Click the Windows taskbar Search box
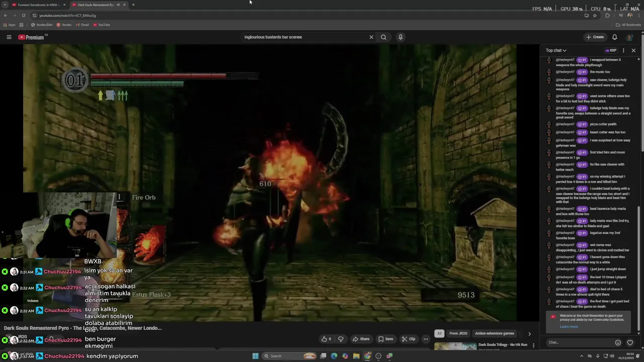 pyautogui.click(x=290, y=356)
